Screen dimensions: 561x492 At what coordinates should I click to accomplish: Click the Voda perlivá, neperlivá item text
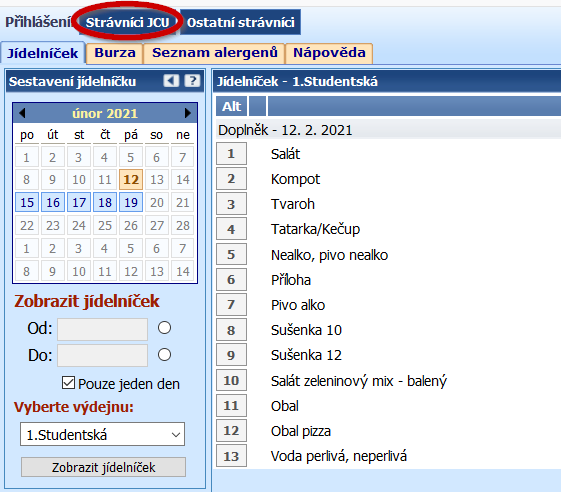tap(339, 456)
